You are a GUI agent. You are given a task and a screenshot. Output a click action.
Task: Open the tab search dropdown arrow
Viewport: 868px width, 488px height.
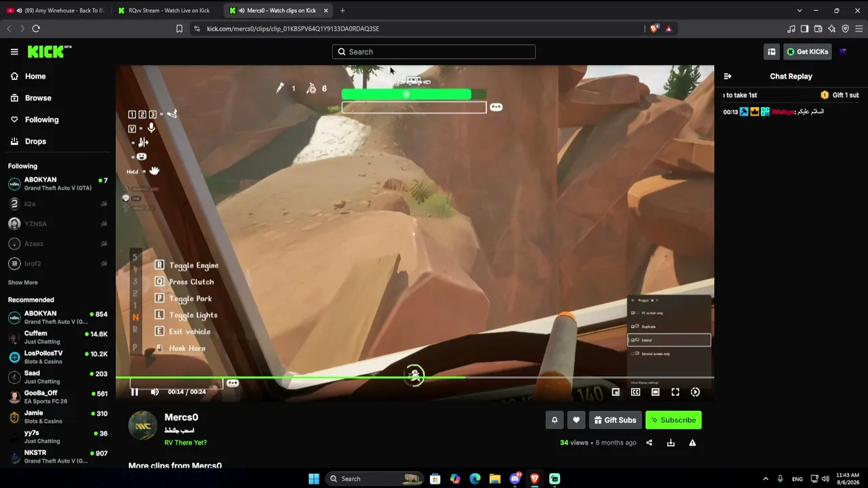click(x=800, y=10)
